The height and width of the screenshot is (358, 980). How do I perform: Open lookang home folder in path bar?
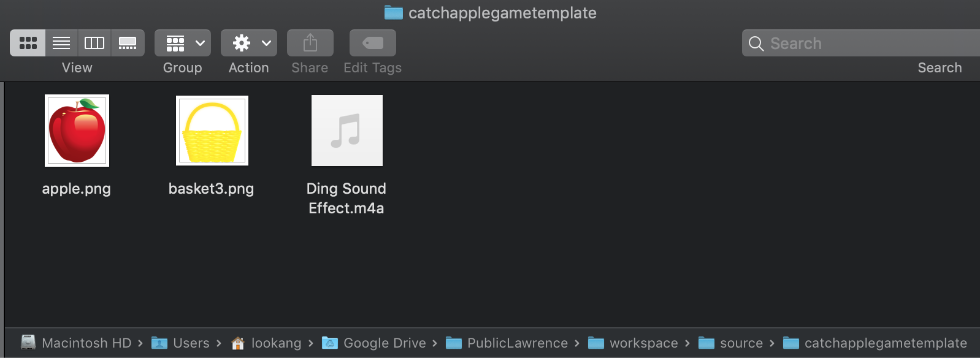coord(266,343)
